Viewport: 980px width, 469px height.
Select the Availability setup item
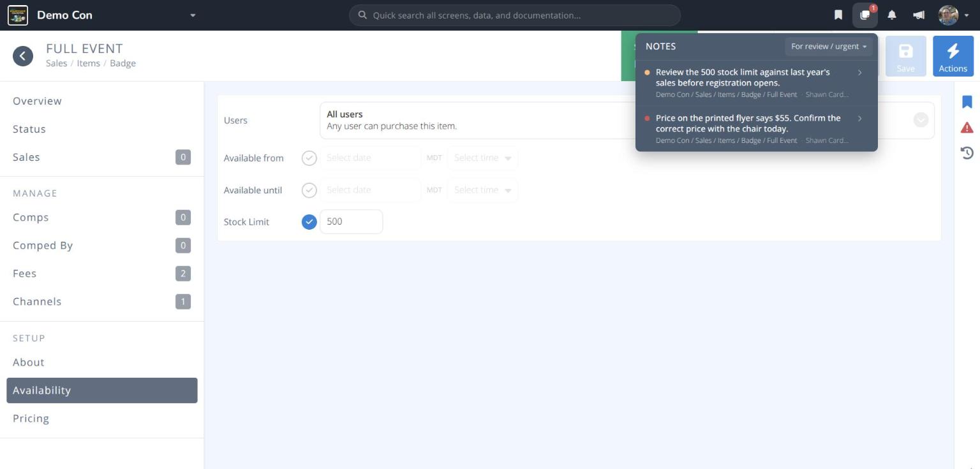102,390
